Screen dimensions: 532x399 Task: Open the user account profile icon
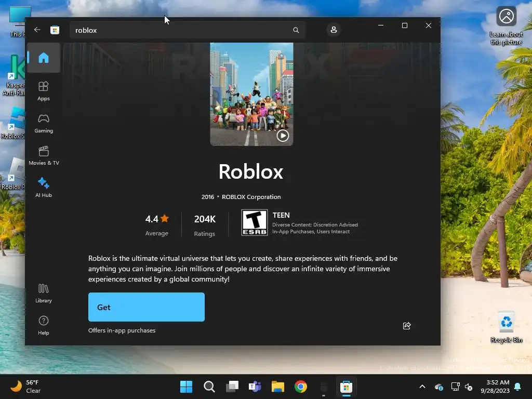pyautogui.click(x=334, y=30)
